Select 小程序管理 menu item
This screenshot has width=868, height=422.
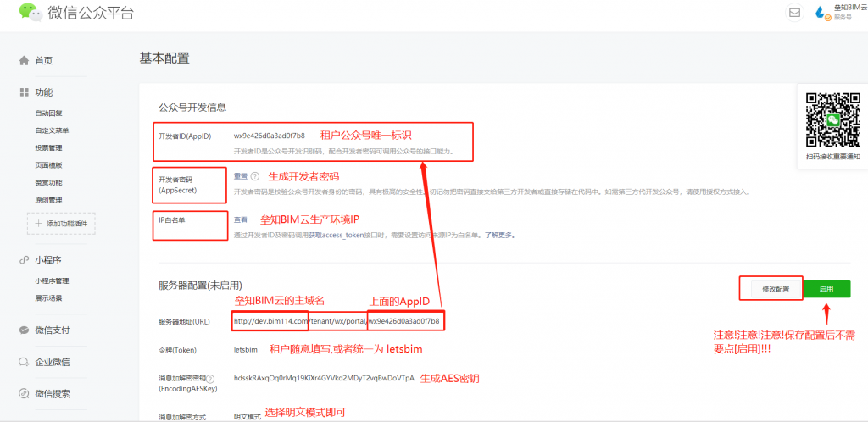(52, 281)
